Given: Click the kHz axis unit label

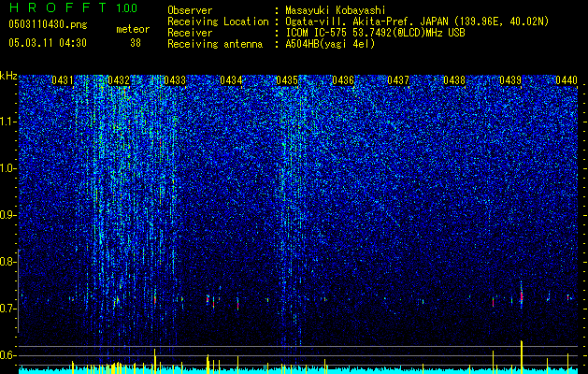Looking at the screenshot, I should click(x=8, y=76).
